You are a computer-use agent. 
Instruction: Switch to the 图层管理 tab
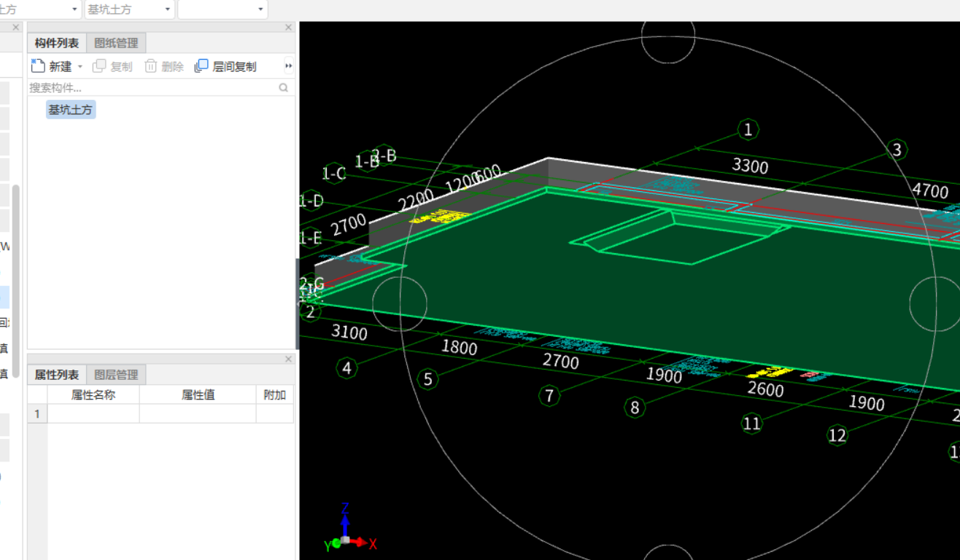click(x=116, y=375)
